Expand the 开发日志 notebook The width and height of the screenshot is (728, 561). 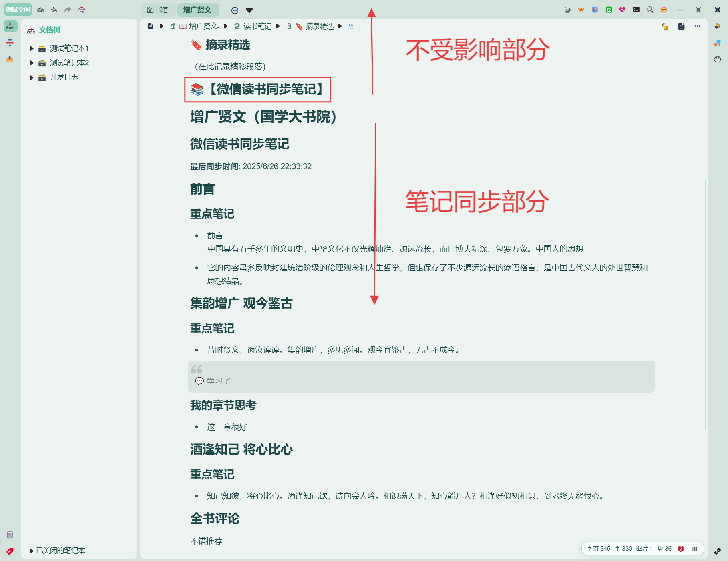[32, 77]
